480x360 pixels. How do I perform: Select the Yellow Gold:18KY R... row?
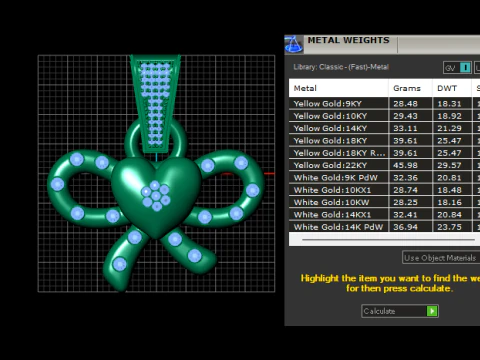click(384, 153)
